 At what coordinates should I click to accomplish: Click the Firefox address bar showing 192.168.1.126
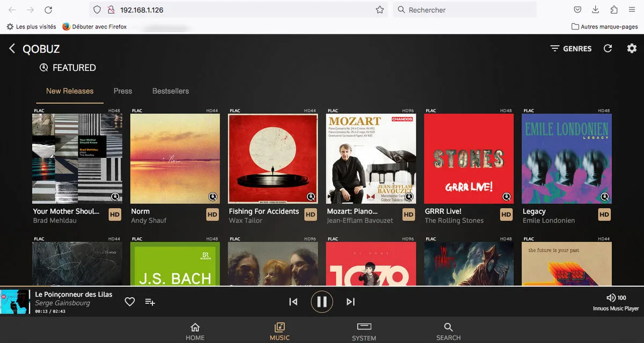(239, 10)
